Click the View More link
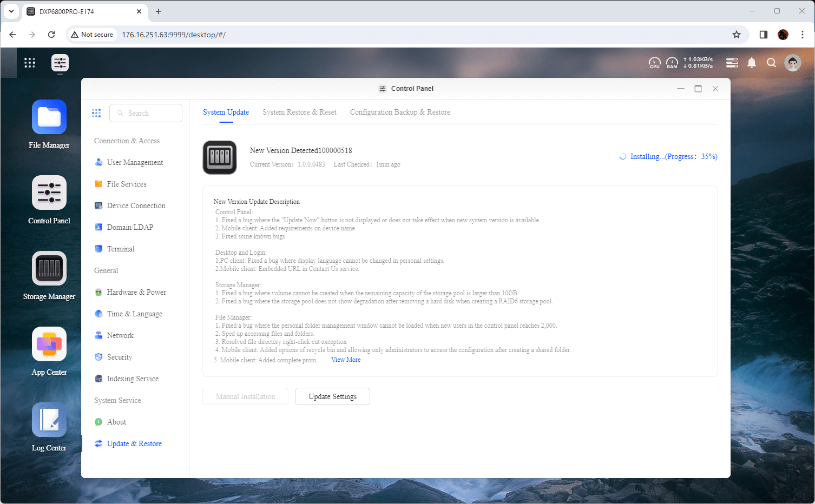815x504 pixels. point(346,360)
